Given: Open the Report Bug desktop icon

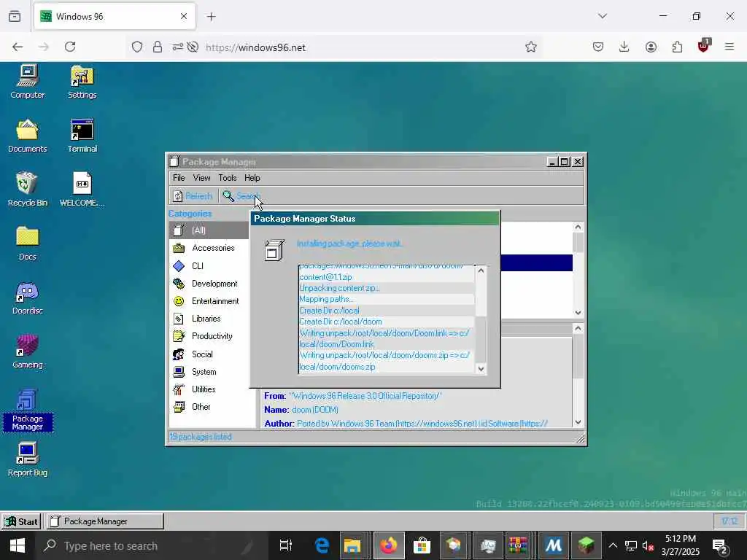Looking at the screenshot, I should coord(28,459).
